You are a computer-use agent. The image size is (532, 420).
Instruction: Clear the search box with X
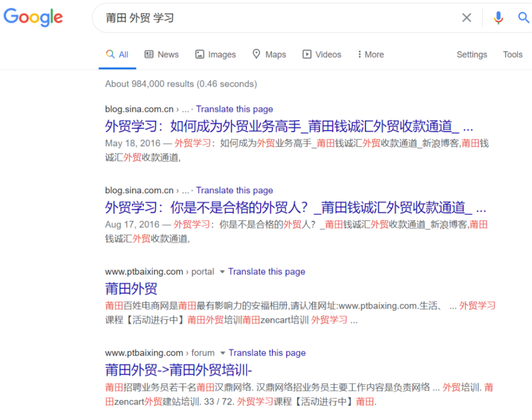[467, 18]
